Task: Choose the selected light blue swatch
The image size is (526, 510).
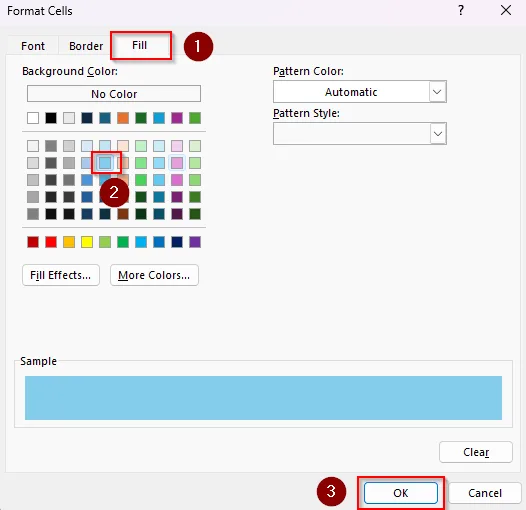Action: 105,163
